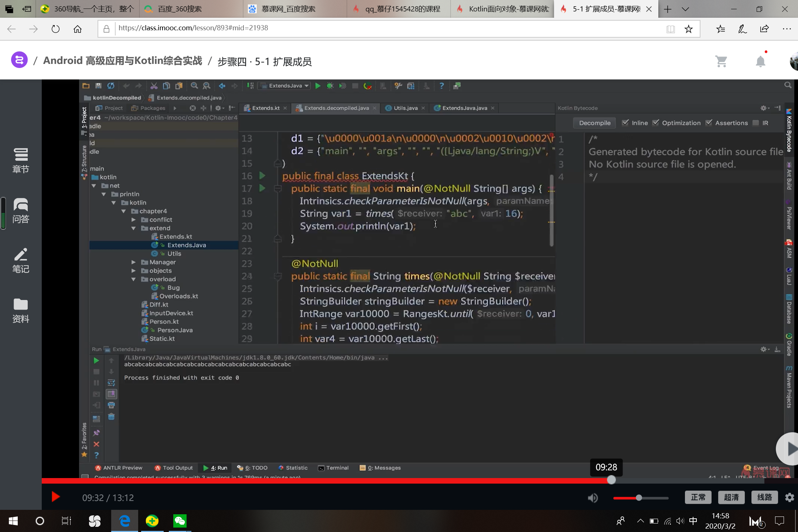Open the Terminal tool window tab
The width and height of the screenshot is (798, 532).
point(333,468)
